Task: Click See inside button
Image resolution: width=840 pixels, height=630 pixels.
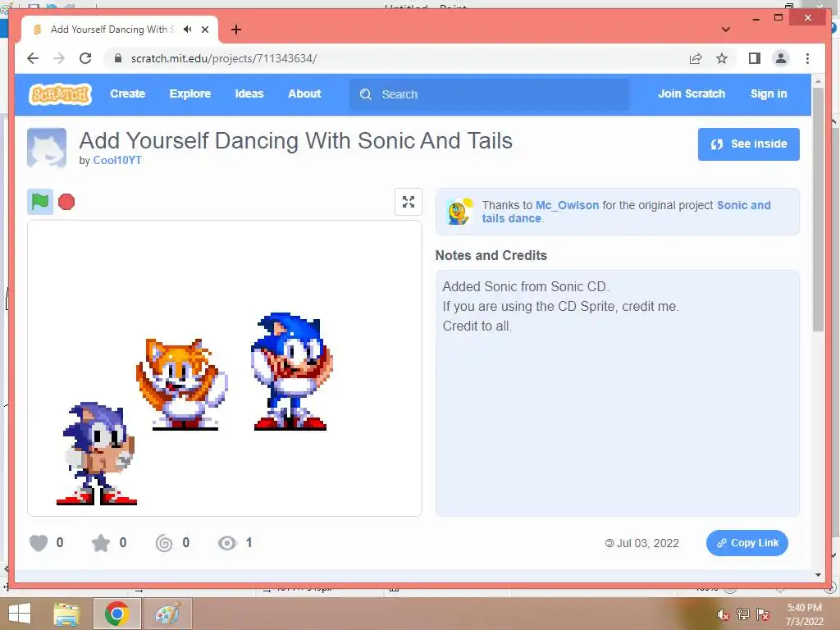Action: point(748,144)
